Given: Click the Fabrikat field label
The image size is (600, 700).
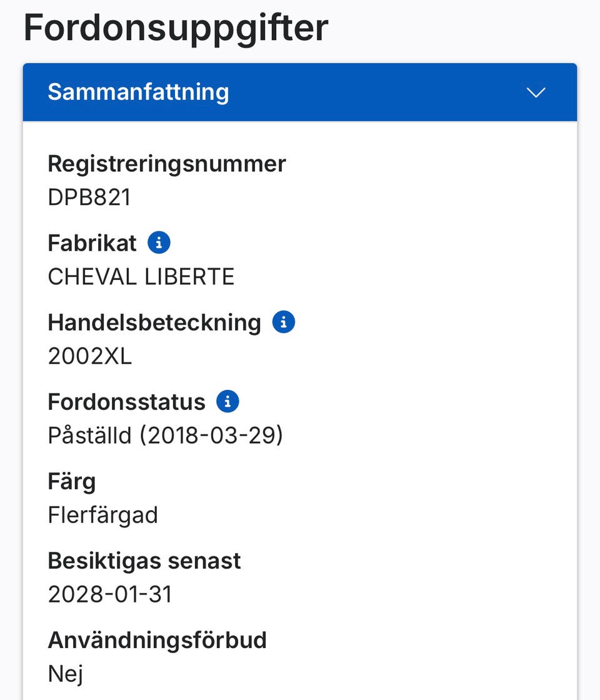Looking at the screenshot, I should click(x=92, y=243).
